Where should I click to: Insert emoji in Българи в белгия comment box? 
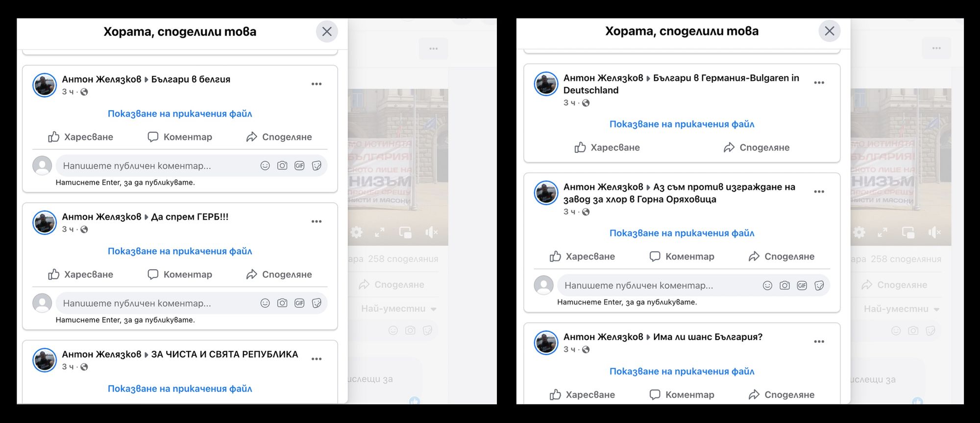point(265,166)
